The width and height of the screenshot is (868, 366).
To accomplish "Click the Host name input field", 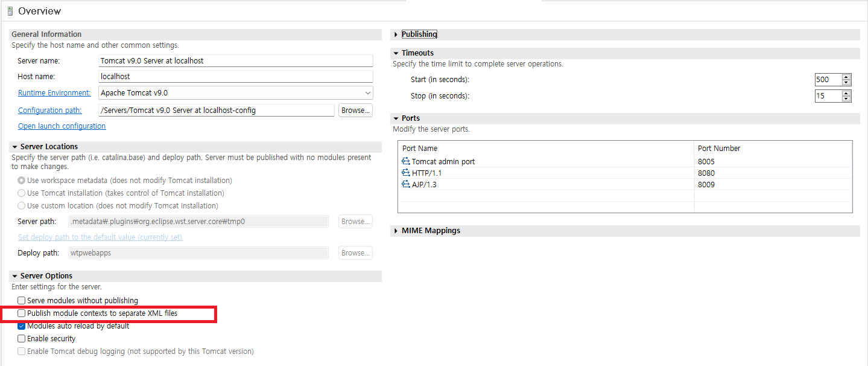I will (x=235, y=77).
